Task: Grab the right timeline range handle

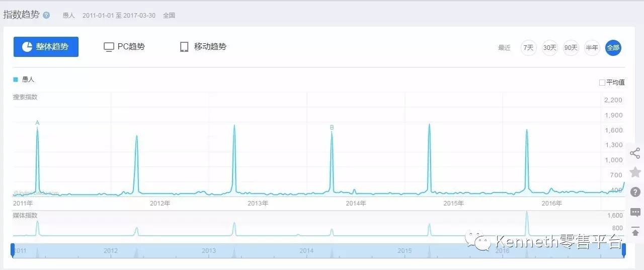Action: pos(624,250)
